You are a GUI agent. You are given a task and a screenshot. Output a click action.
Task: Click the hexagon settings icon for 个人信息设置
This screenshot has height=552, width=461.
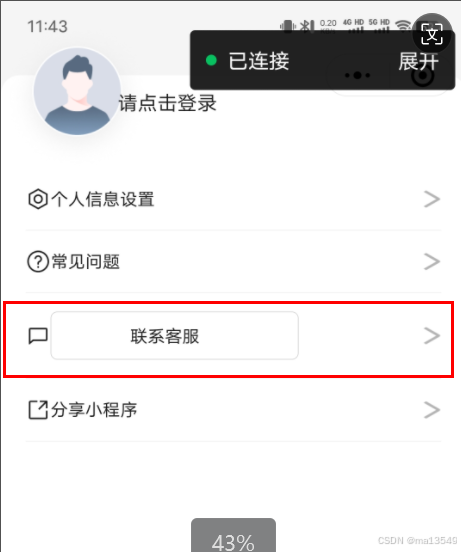[38, 199]
